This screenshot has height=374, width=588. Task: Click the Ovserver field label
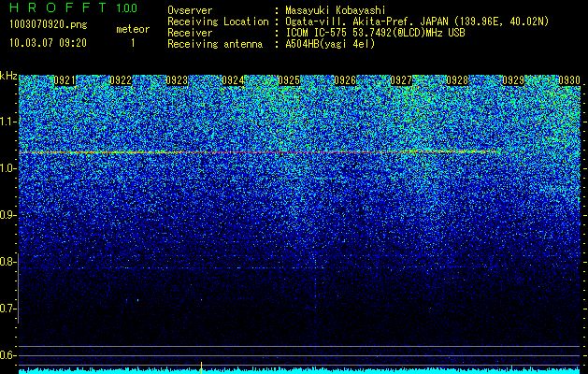click(x=190, y=10)
